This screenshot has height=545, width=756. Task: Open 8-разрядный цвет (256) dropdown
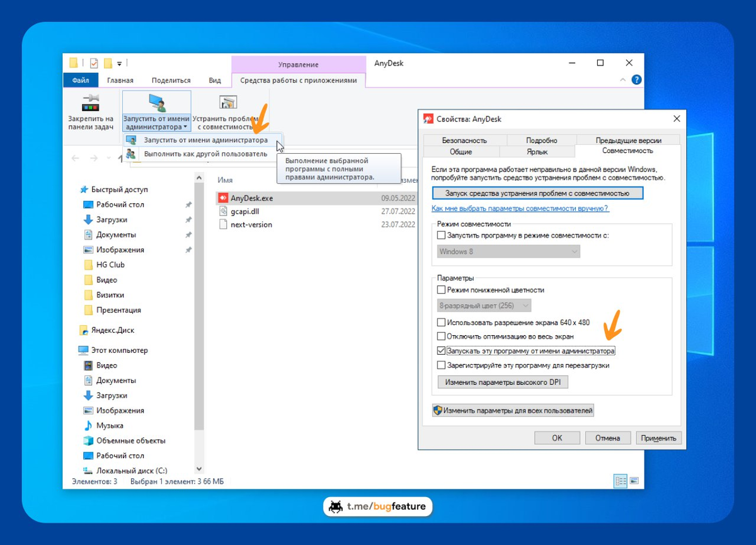(x=484, y=306)
